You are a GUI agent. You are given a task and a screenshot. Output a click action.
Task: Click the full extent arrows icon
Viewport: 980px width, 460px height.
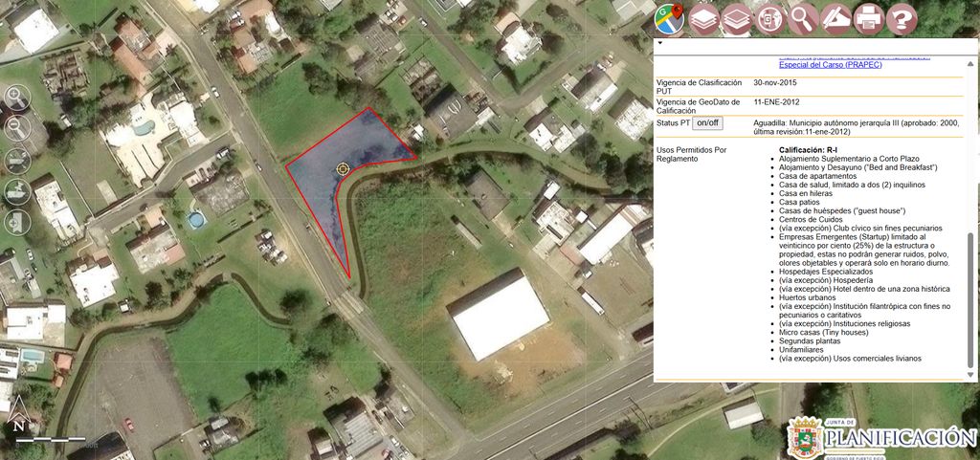[17, 160]
